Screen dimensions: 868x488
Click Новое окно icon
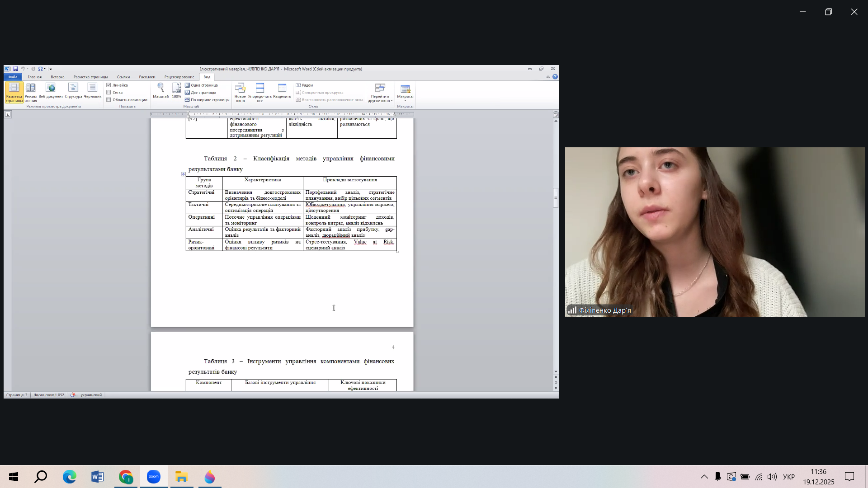pos(240,92)
